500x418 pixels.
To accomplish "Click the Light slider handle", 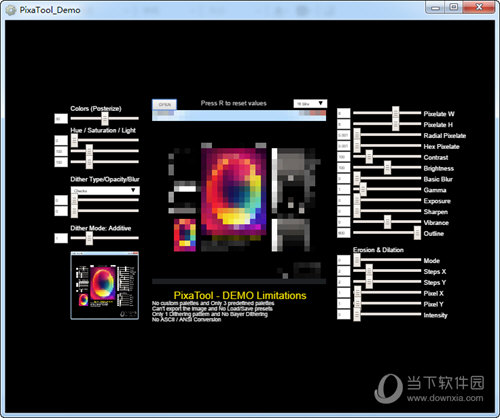I will pyautogui.click(x=89, y=162).
